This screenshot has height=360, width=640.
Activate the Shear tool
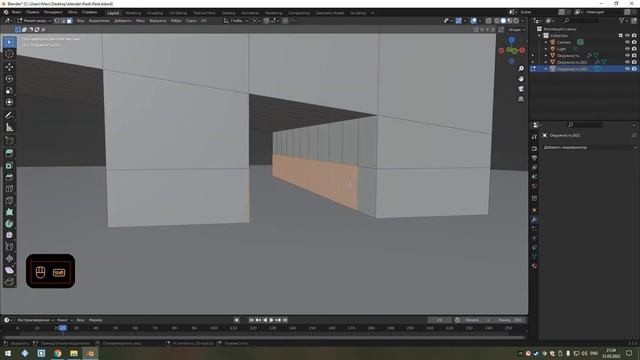9,270
